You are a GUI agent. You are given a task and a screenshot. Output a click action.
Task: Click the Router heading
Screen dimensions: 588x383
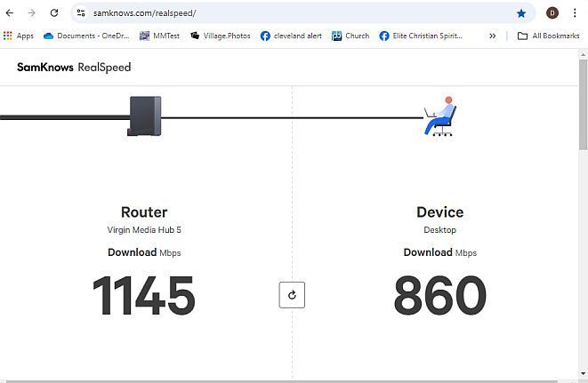click(144, 212)
